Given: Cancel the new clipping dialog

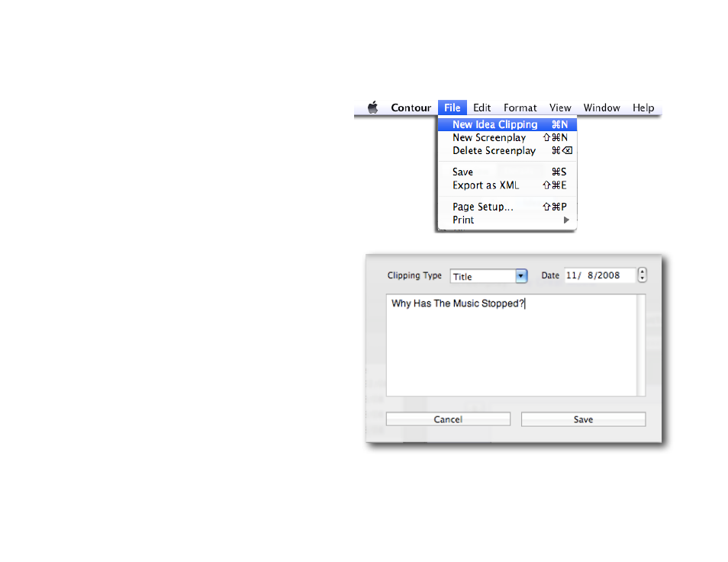Looking at the screenshot, I should [x=448, y=419].
